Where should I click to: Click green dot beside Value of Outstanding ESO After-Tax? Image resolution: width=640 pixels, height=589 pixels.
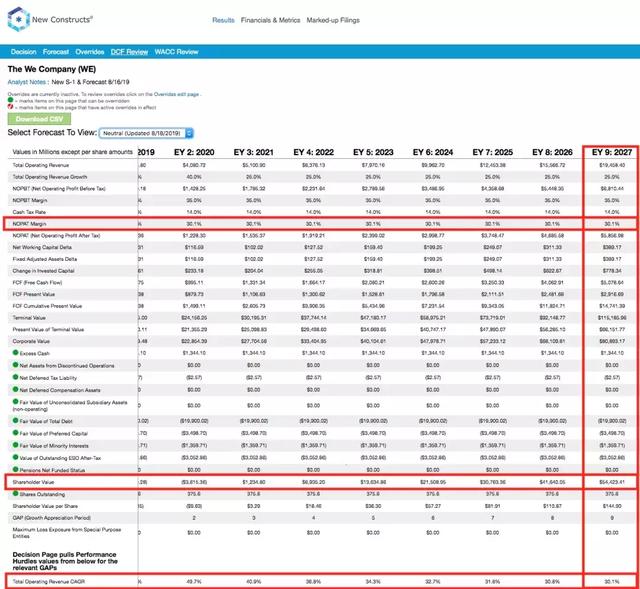(x=13, y=457)
